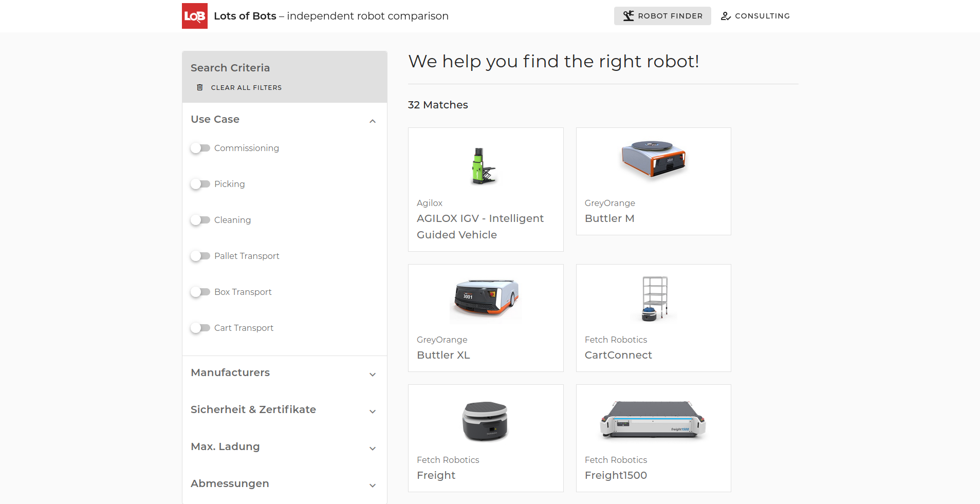Toggle the Pallet Transport switch
The height and width of the screenshot is (504, 980).
tap(200, 256)
